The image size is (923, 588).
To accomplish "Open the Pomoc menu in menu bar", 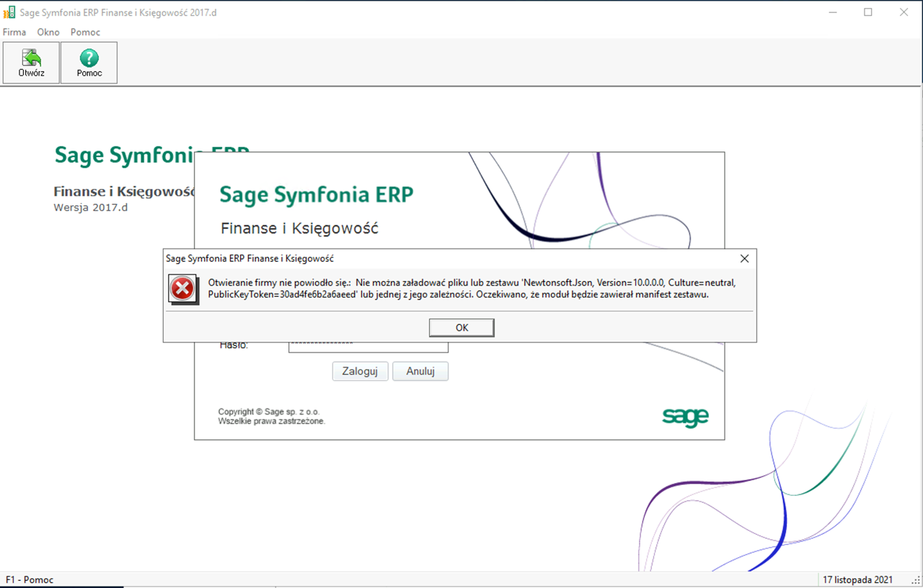I will [85, 32].
